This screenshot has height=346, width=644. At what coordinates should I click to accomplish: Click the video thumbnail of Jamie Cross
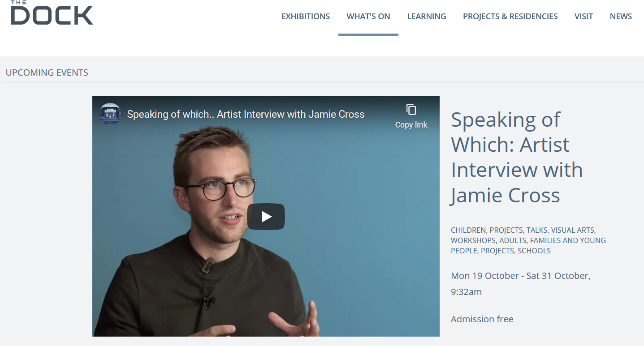click(266, 216)
